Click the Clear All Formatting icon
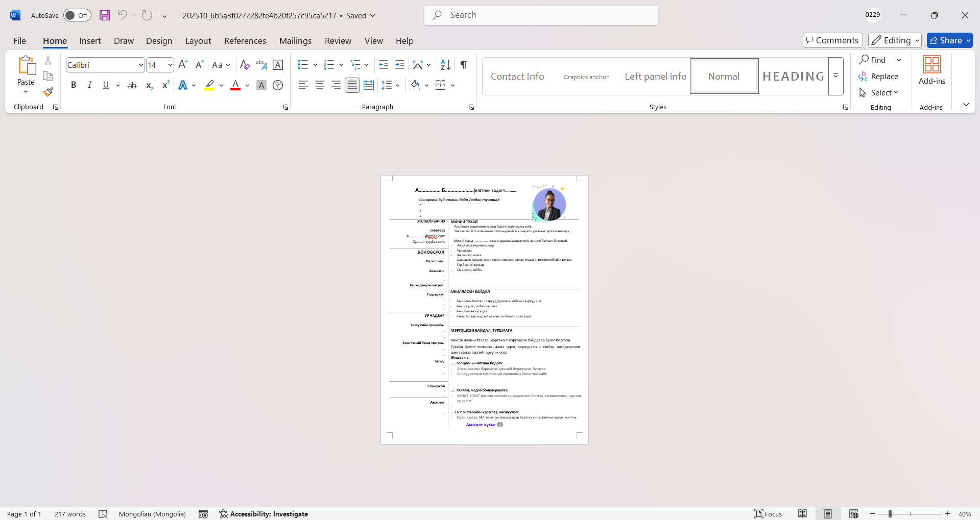980x520 pixels. tap(245, 65)
